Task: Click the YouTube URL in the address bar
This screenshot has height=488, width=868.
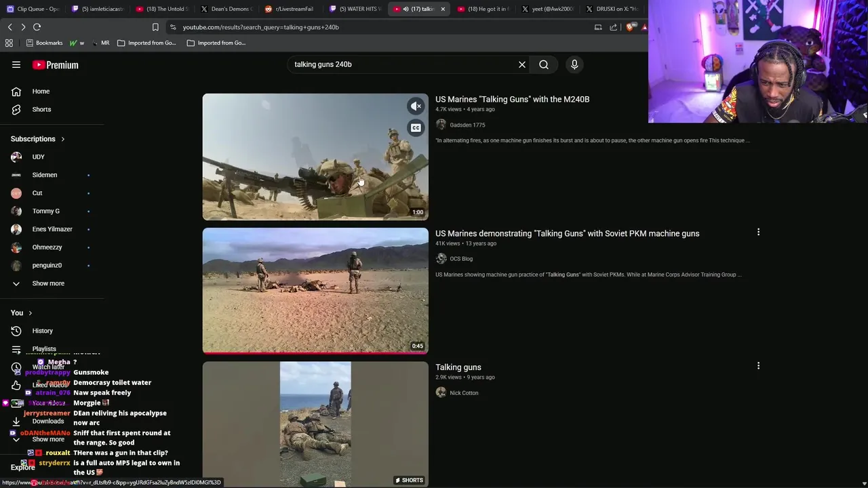Action: pos(260,27)
